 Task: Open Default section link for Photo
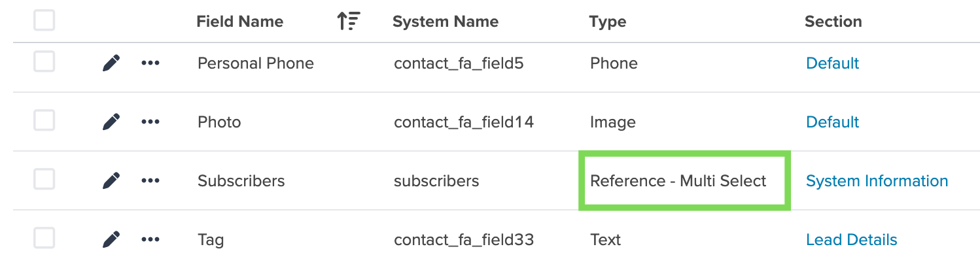click(832, 122)
